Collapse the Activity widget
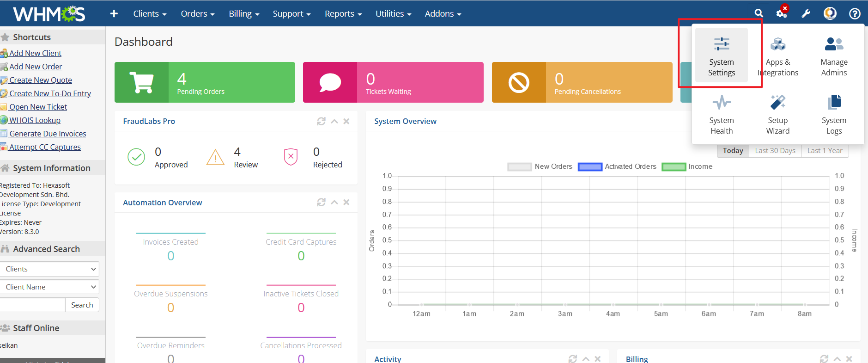The image size is (868, 363). (586, 359)
